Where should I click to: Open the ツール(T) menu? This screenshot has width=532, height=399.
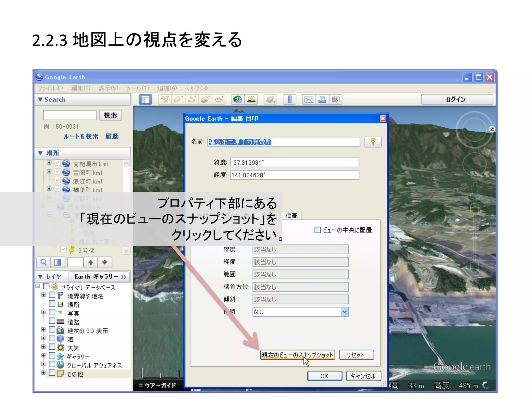[137, 88]
